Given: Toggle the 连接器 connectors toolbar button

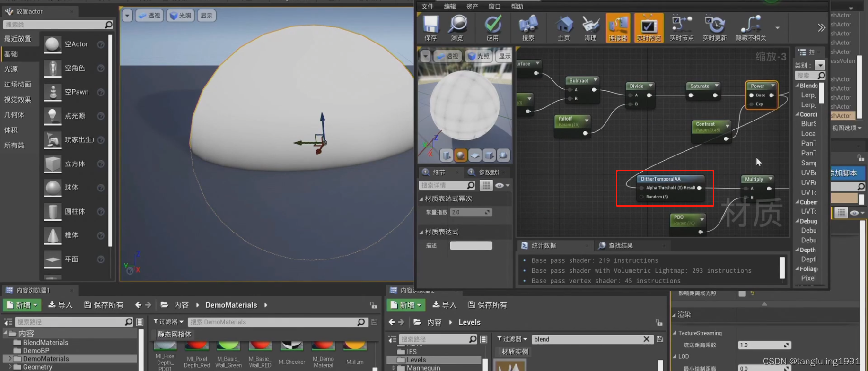Looking at the screenshot, I should tap(618, 28).
